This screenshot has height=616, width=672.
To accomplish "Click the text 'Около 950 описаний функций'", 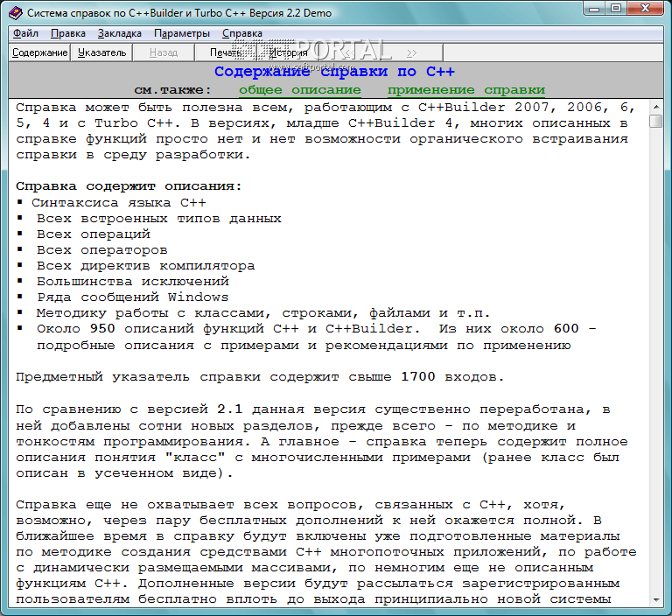I will click(x=152, y=329).
